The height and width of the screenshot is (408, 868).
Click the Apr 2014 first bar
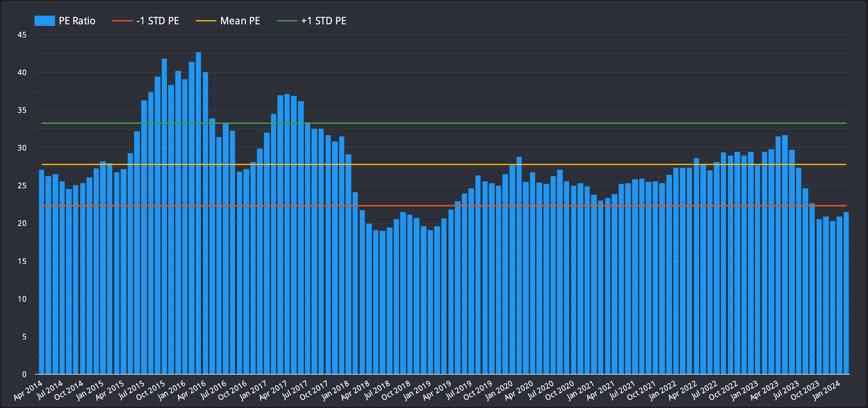pos(42,271)
